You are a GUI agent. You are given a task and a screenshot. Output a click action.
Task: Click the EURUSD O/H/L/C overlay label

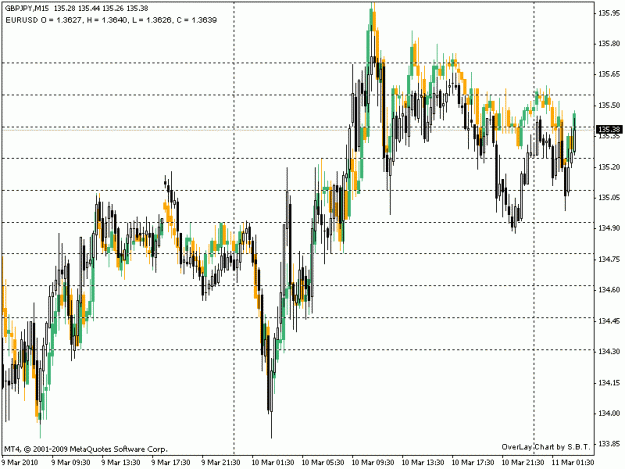pos(111,20)
